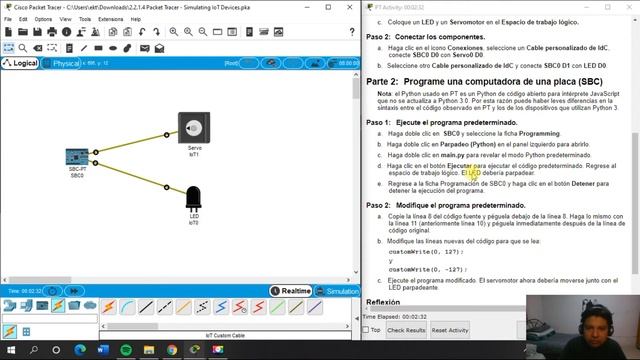
Task: Click the Servo IoT1 device
Action: pos(194,128)
